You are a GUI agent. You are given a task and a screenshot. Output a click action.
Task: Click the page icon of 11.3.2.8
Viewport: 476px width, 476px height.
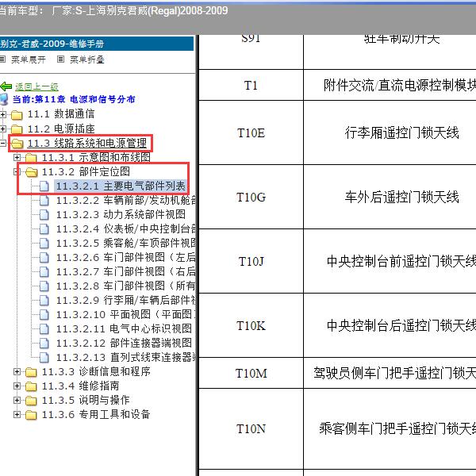[44, 286]
